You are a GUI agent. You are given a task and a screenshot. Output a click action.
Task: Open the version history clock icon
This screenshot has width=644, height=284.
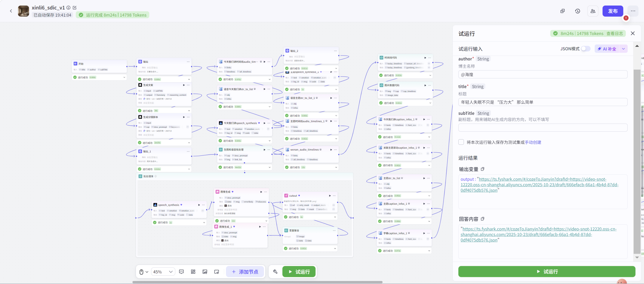(578, 11)
